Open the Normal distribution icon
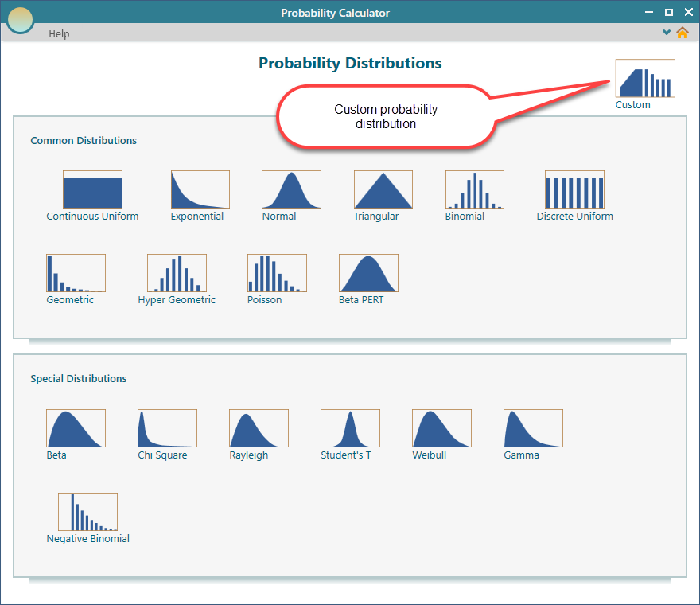700x605 pixels. click(291, 189)
